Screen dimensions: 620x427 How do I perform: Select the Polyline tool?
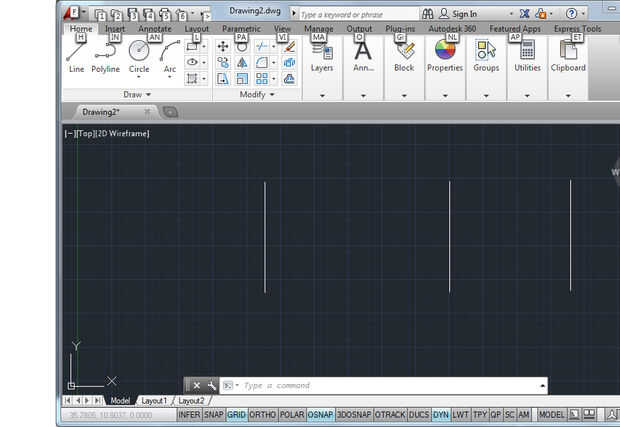[106, 59]
